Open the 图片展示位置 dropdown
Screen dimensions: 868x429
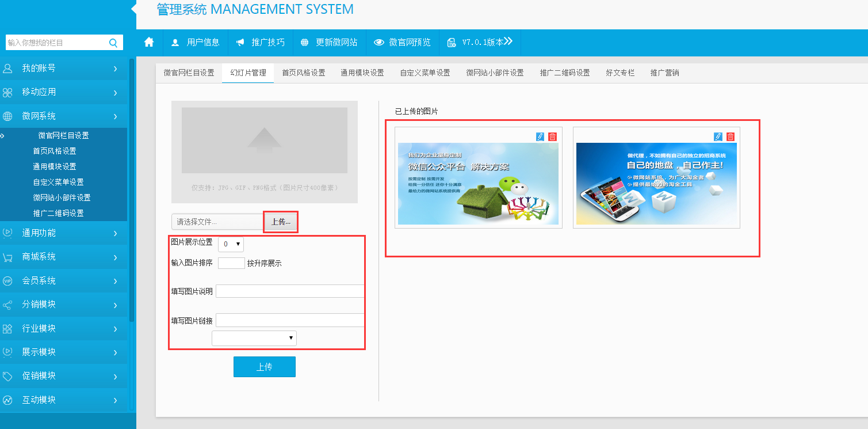231,244
